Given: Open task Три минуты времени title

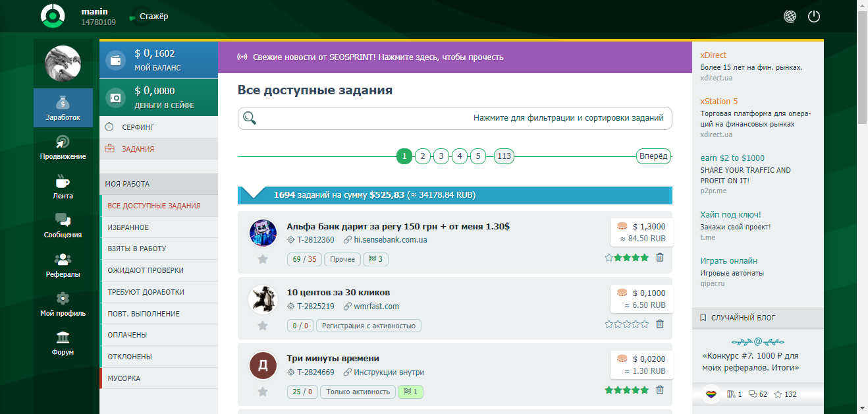Looking at the screenshot, I should pyautogui.click(x=333, y=358).
